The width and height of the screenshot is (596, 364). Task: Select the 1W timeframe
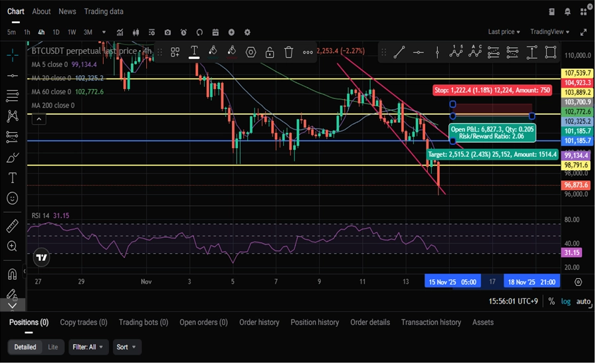pos(72,33)
